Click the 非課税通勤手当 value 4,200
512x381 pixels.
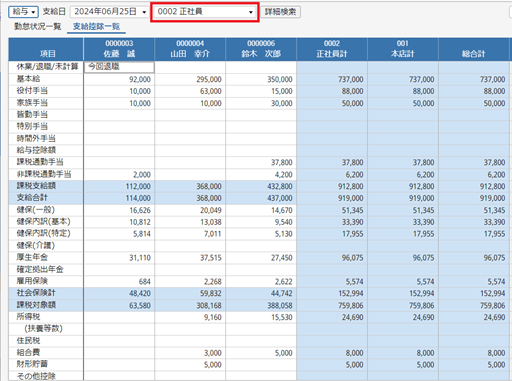pos(284,175)
